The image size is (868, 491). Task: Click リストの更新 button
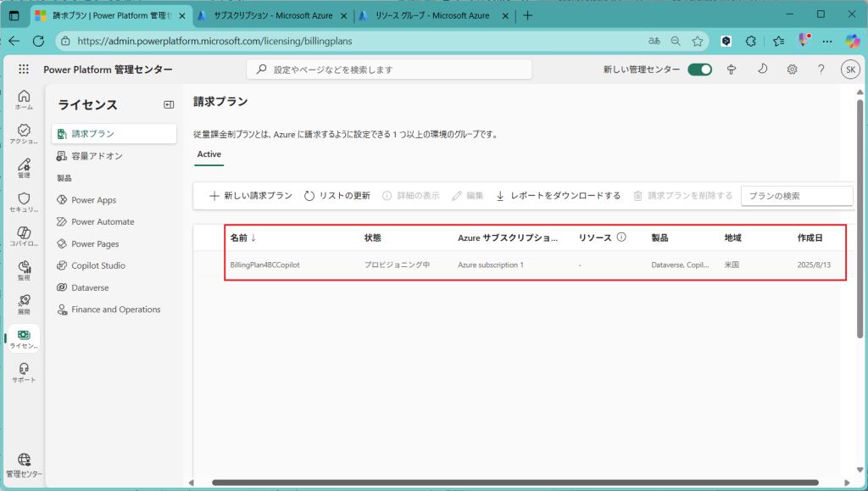pos(337,195)
